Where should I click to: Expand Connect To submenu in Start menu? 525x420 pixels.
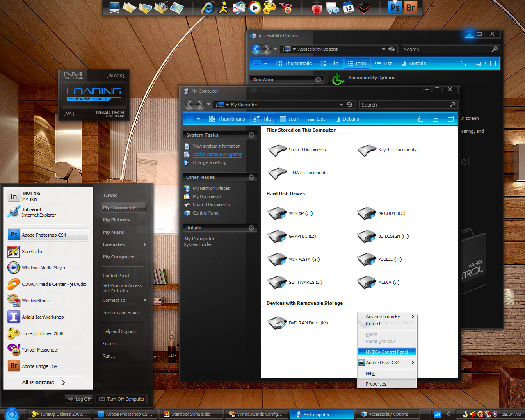tap(124, 300)
